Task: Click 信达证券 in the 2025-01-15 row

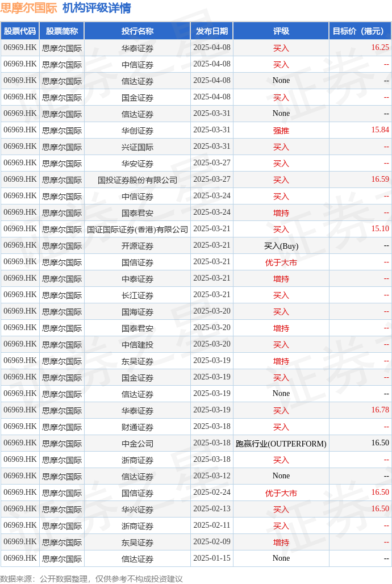Action: coord(137,558)
